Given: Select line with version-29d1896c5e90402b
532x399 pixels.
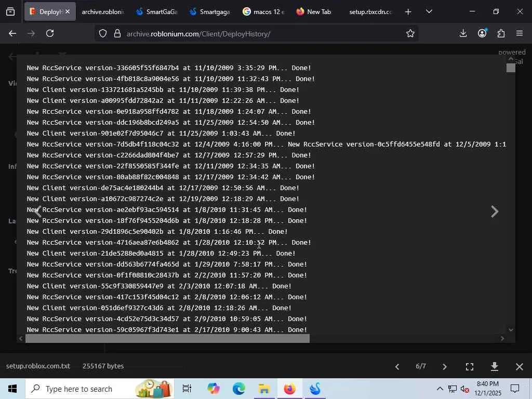Looking at the screenshot, I should 157,231.
